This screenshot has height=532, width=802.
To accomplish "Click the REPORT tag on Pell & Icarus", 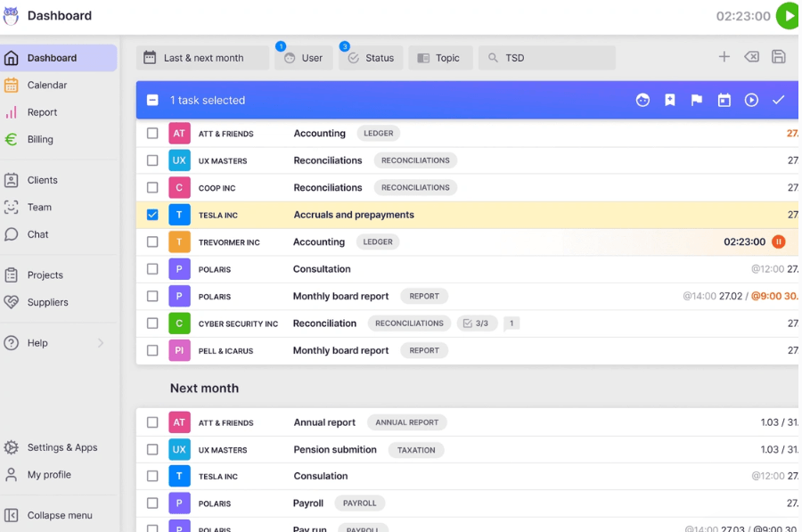I will click(424, 350).
